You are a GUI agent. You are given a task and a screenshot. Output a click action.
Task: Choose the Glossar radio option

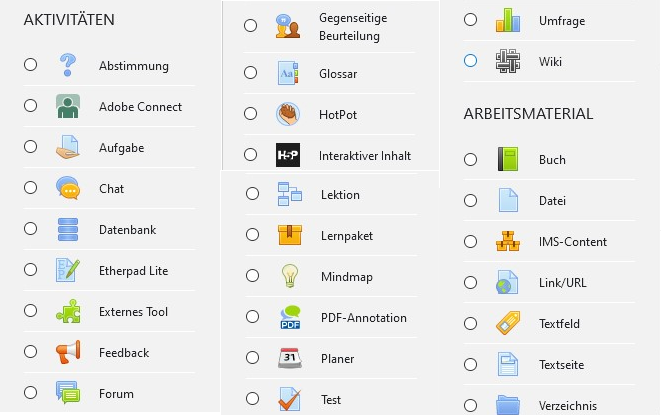[250, 73]
